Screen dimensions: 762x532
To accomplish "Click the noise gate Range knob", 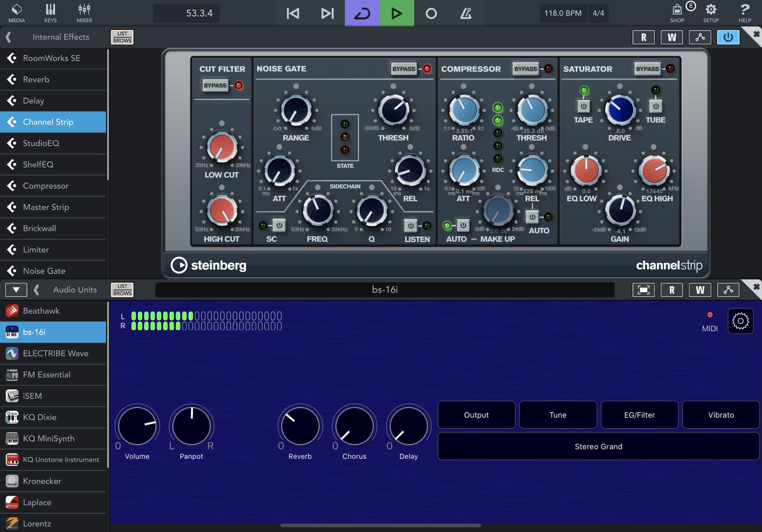I will tap(296, 110).
